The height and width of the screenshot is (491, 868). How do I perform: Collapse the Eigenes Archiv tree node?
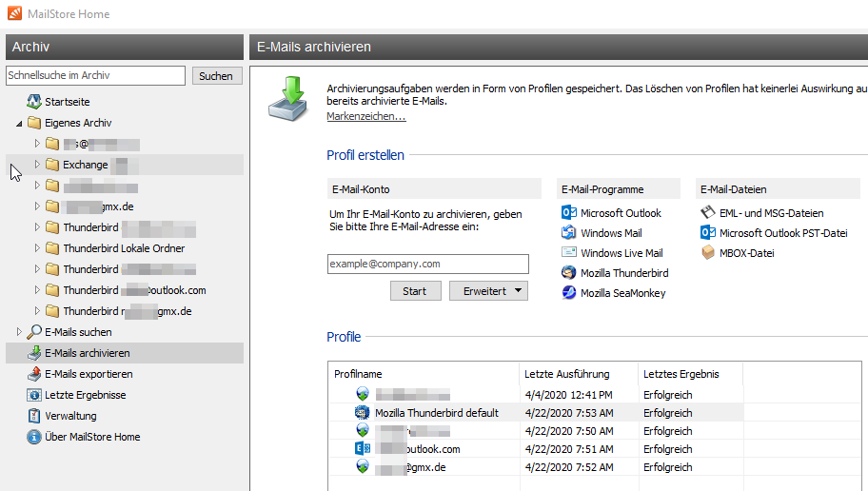point(19,123)
